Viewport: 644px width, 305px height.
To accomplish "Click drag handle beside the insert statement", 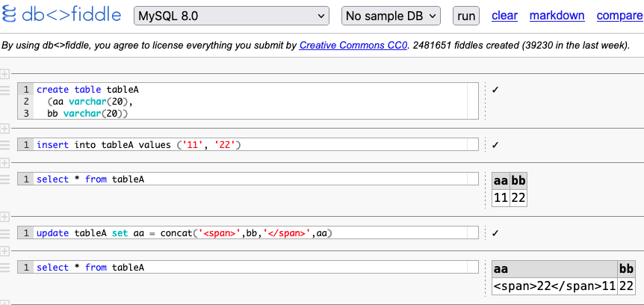I will point(4,144).
